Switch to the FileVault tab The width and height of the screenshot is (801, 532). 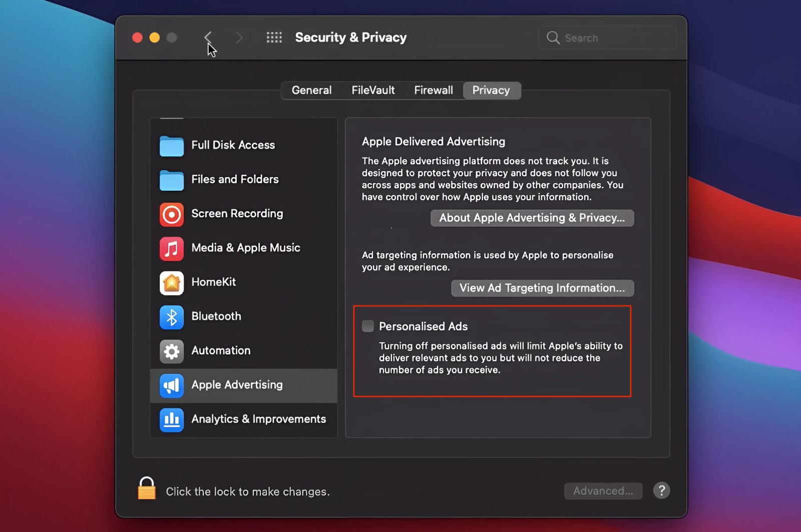tap(373, 90)
